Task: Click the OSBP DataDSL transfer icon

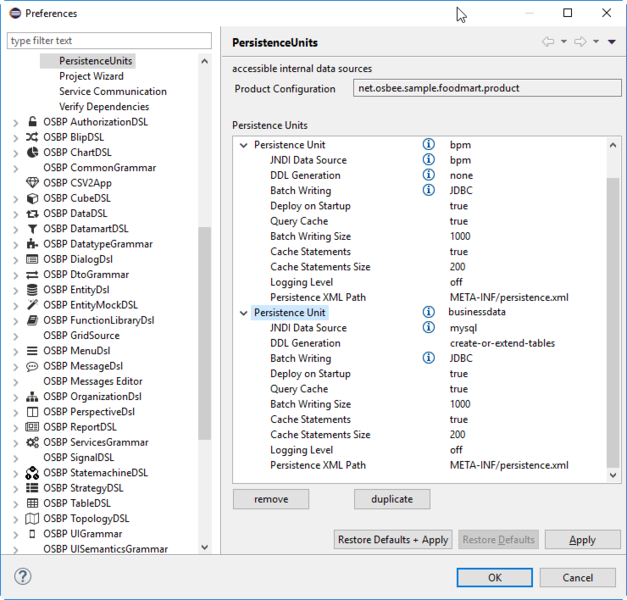Action: [x=32, y=214]
